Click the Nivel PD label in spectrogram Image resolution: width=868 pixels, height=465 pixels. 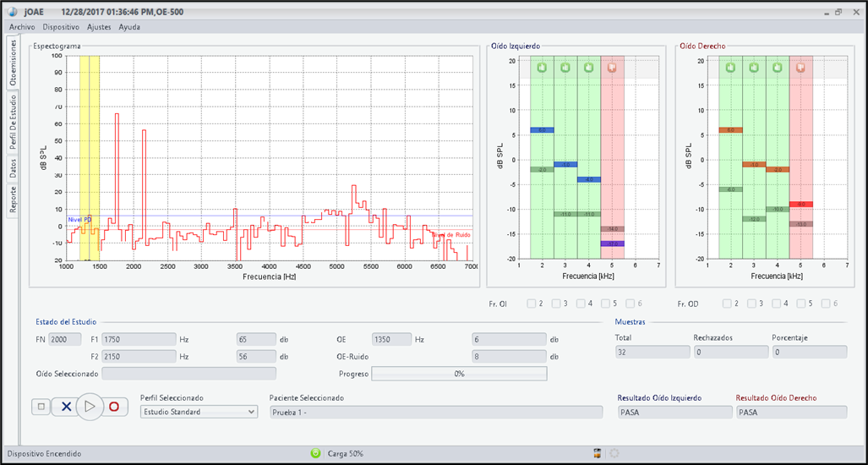79,220
